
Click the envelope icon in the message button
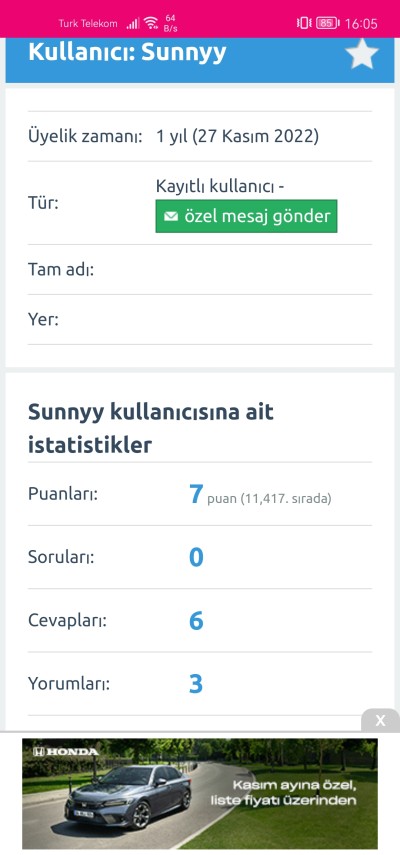tap(171, 216)
